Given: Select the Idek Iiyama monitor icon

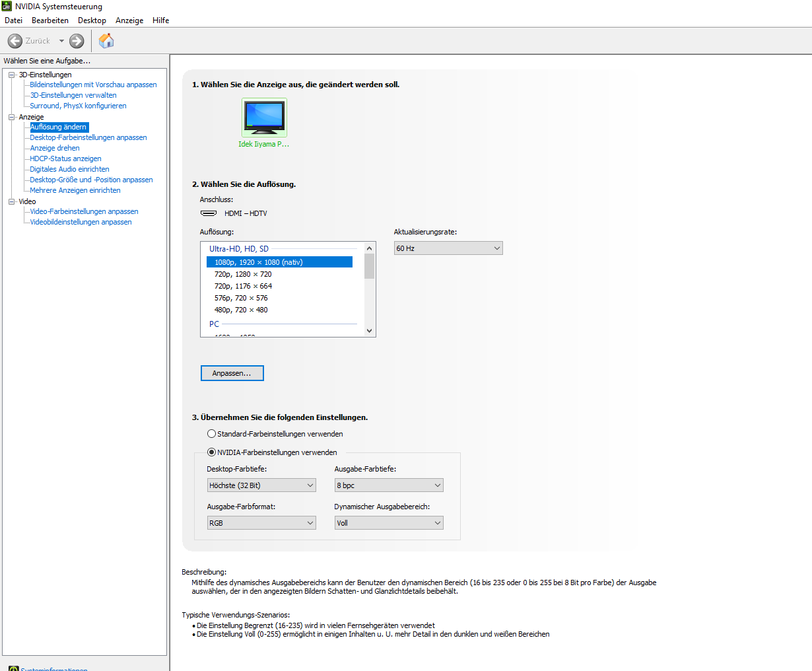Looking at the screenshot, I should (x=264, y=118).
